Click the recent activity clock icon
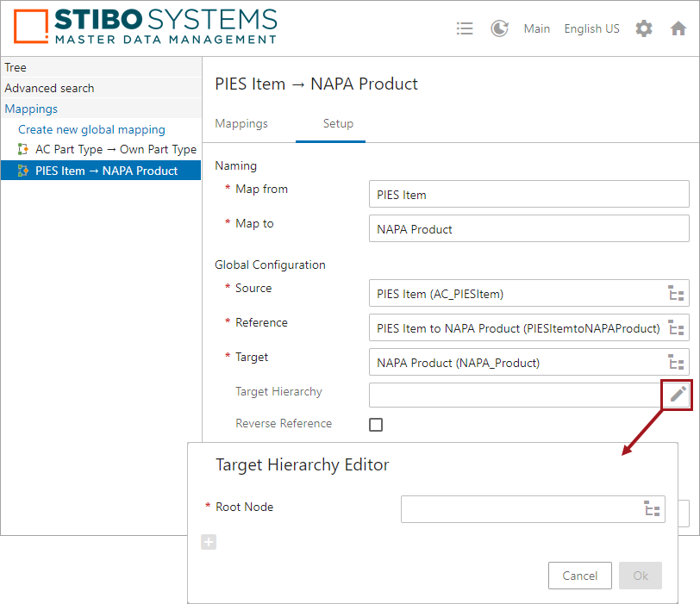This screenshot has width=700, height=604. tap(499, 28)
